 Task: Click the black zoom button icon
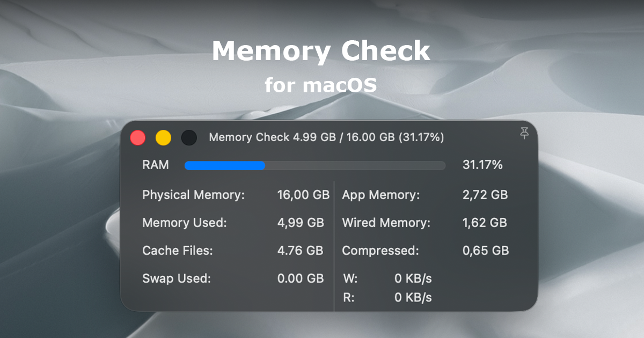pos(189,137)
